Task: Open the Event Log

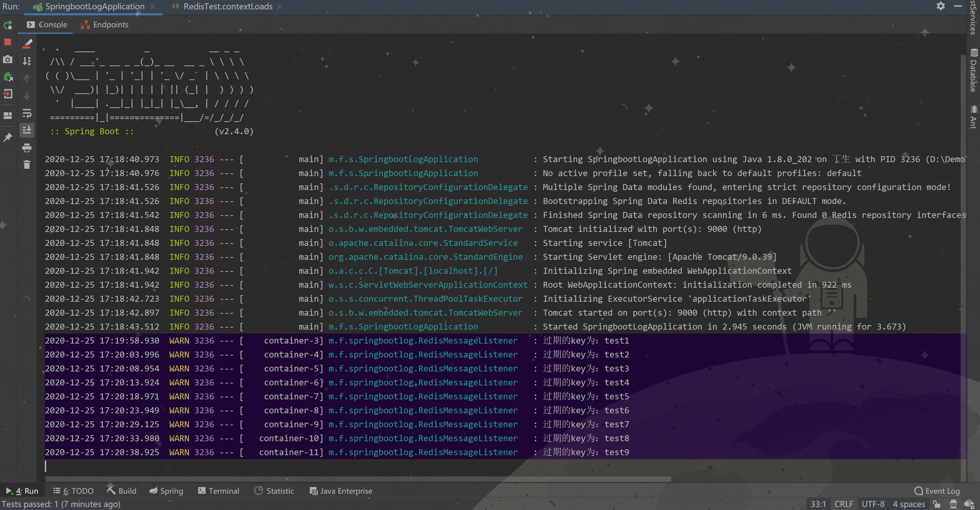Action: [937, 491]
